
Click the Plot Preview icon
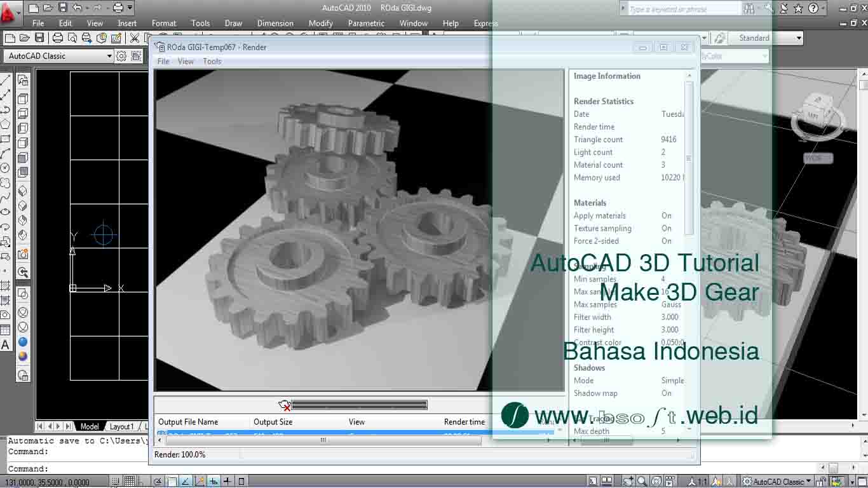[x=72, y=38]
